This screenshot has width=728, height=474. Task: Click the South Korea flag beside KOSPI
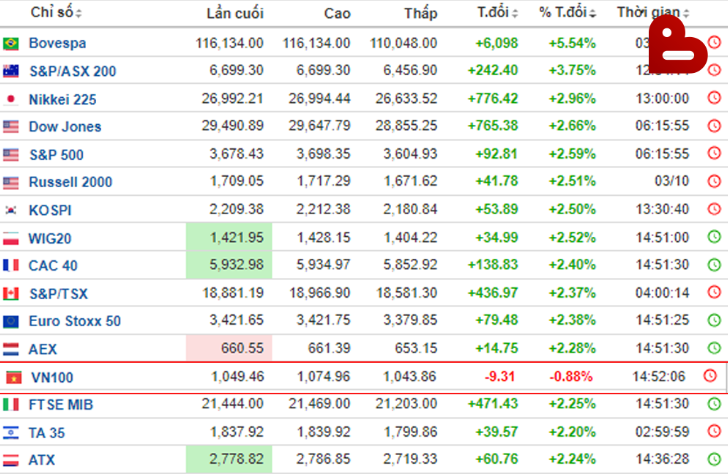point(11,211)
